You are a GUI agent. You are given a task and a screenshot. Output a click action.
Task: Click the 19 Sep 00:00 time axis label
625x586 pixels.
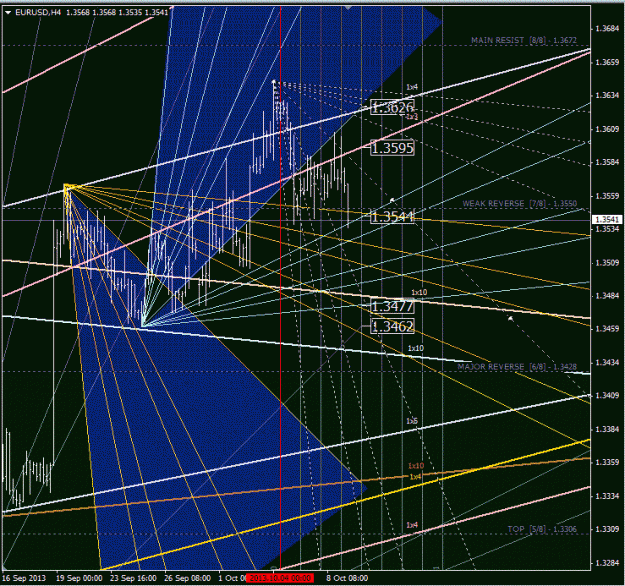point(79,578)
